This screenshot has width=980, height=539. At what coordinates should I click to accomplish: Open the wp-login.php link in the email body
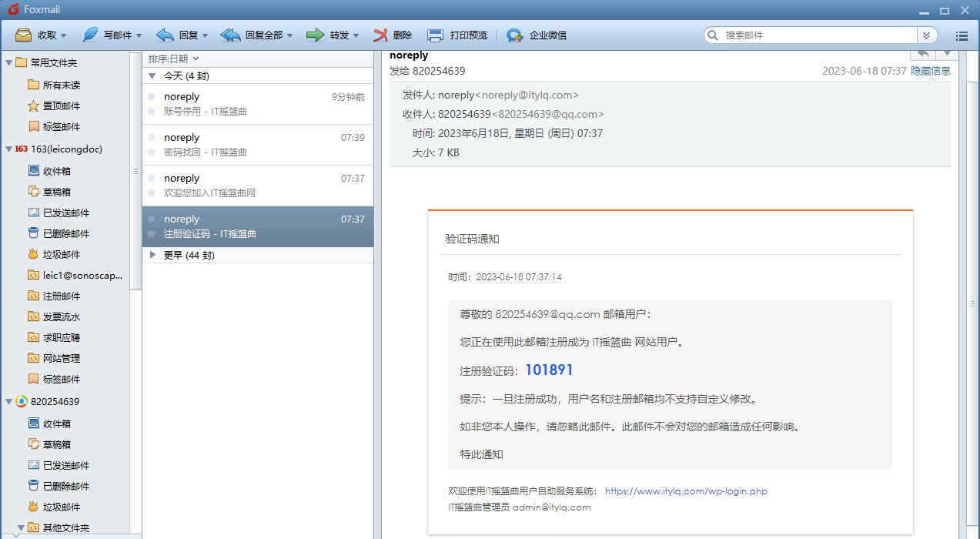(x=686, y=490)
